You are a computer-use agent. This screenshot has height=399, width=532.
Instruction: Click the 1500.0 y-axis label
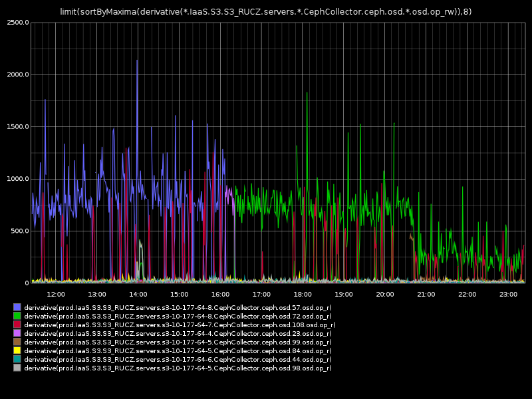(x=18, y=127)
